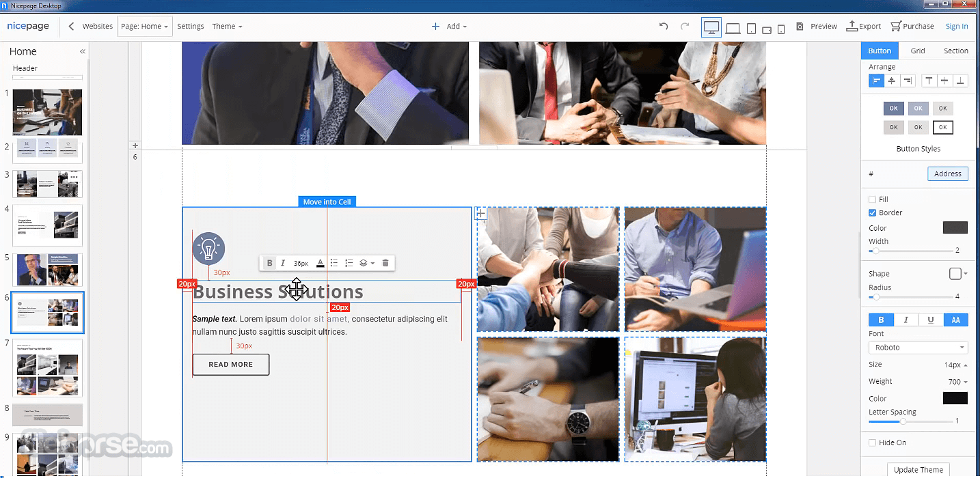980x478 pixels.
Task: Switch to the Button tab
Action: [x=880, y=51]
